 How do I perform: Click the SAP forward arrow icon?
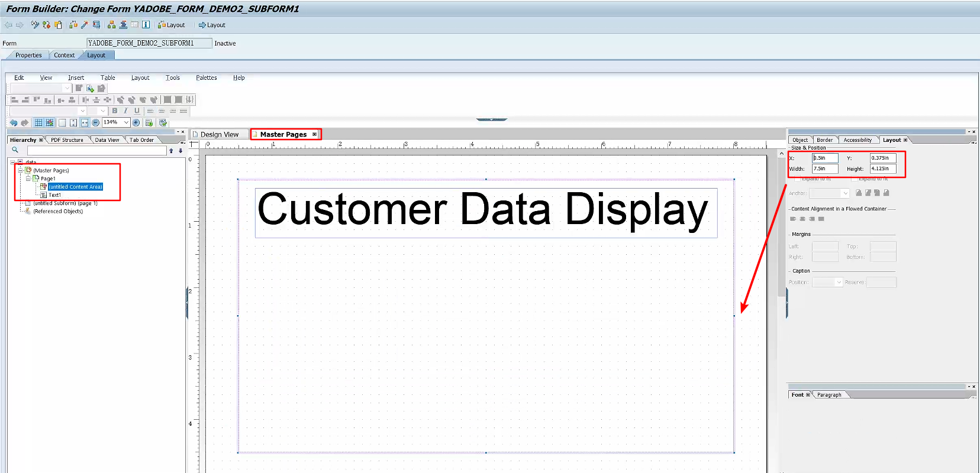[20, 25]
